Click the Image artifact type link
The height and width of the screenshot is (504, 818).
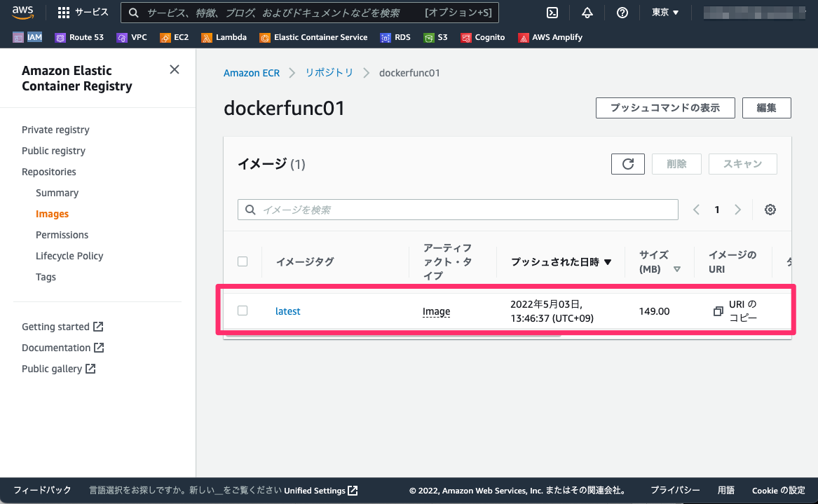436,311
